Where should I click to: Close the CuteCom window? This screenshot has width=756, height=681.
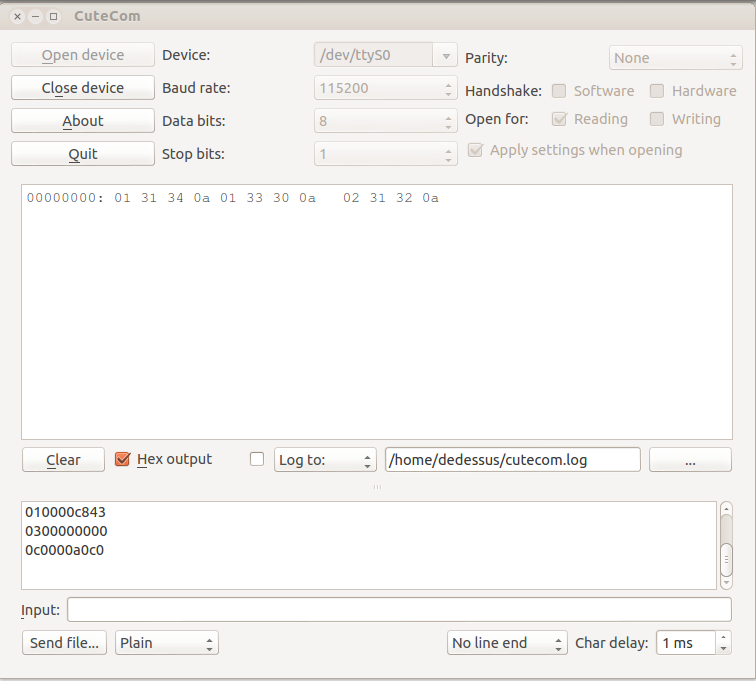[x=17, y=16]
